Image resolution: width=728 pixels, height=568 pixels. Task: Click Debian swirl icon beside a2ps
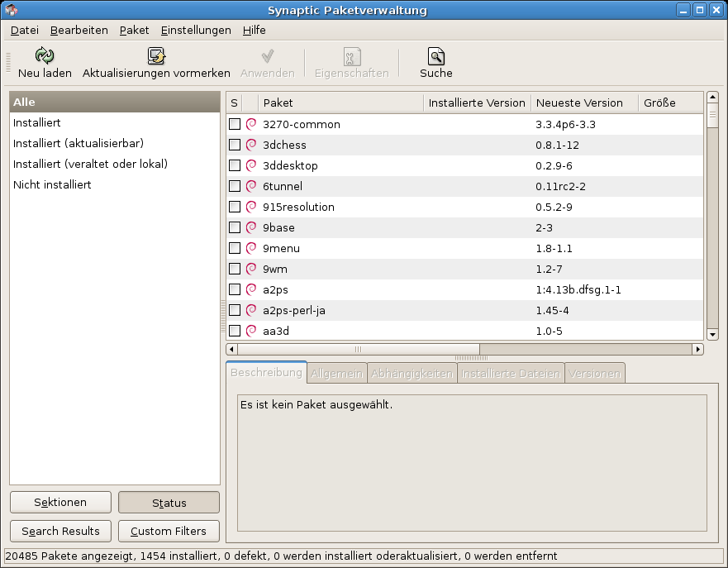point(251,289)
